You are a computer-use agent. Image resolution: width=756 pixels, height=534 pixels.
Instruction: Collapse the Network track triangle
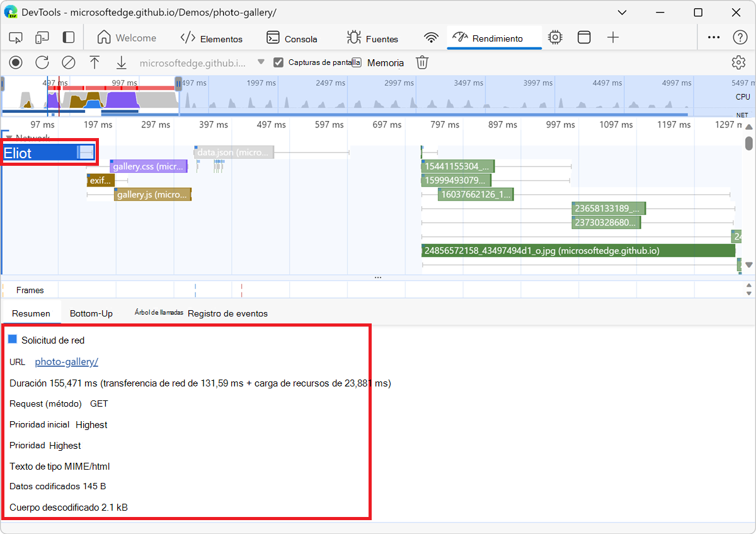click(x=8, y=137)
